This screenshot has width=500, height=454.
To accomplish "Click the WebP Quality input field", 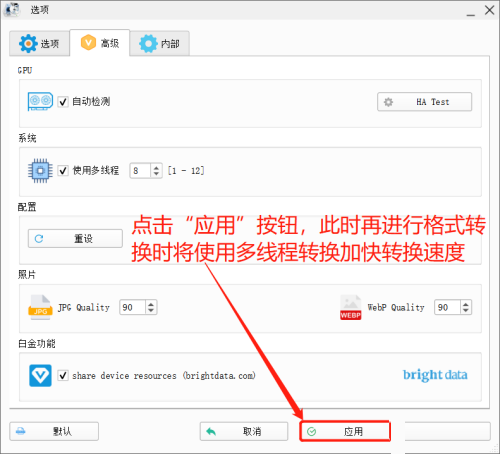I will tap(447, 307).
